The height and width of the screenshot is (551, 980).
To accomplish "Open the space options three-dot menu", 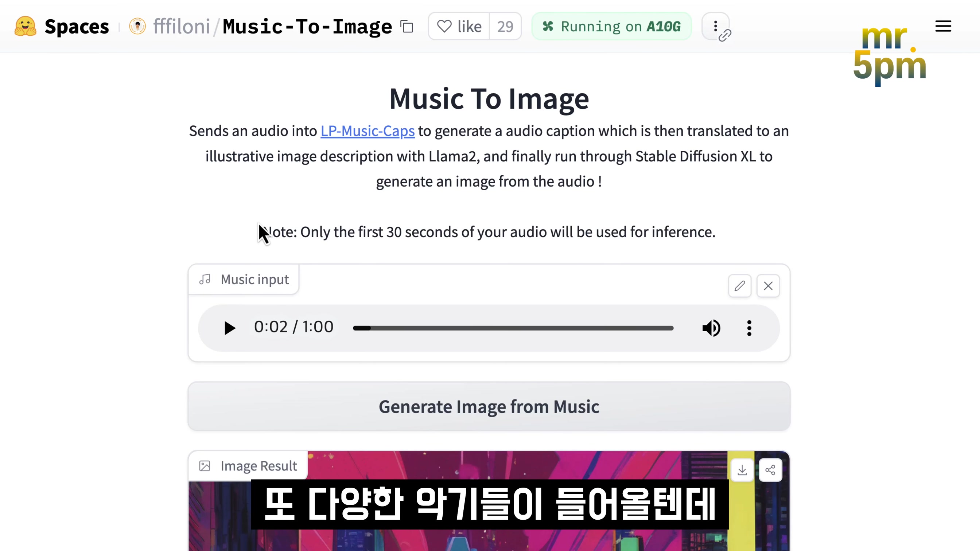I will point(715,26).
